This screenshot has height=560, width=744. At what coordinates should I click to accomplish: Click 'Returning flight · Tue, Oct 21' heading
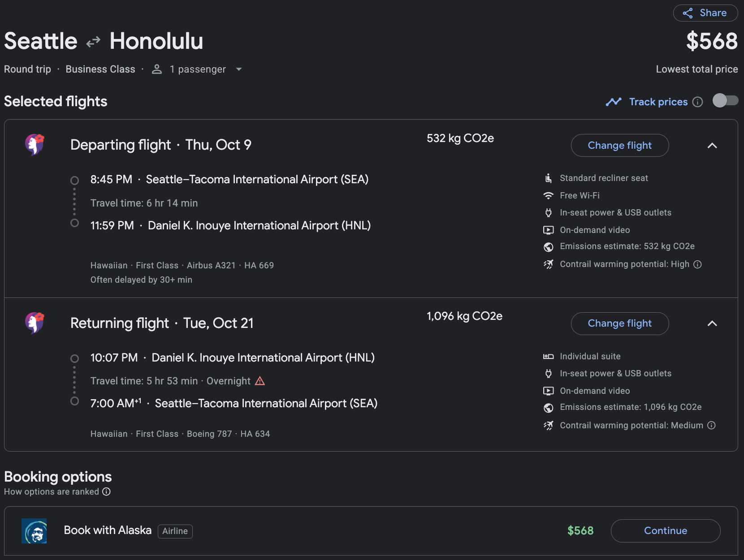162,323
